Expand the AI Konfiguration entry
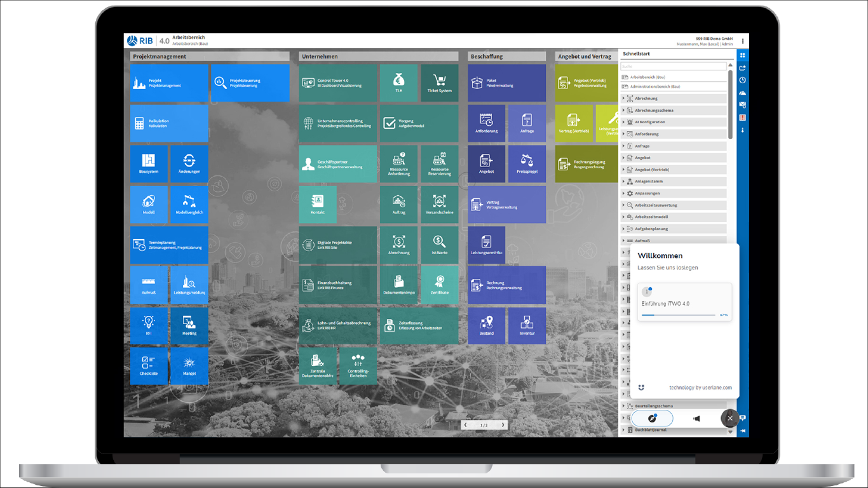Viewport: 868px width, 488px height. pyautogui.click(x=623, y=122)
